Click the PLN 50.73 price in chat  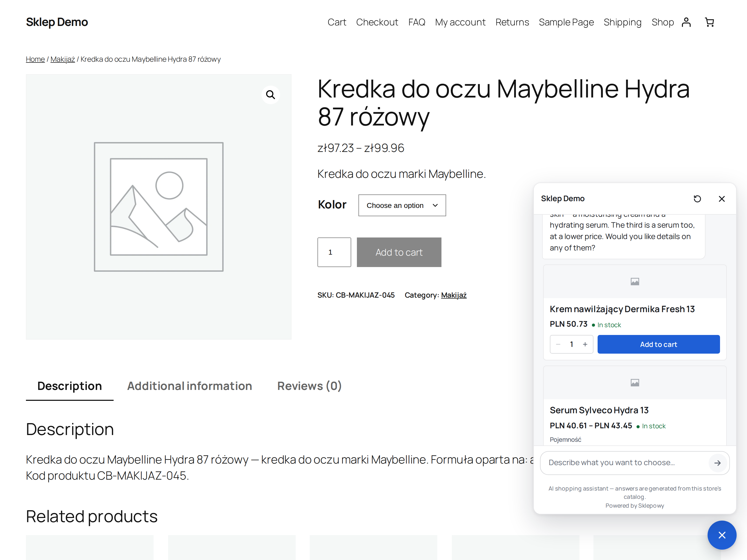click(x=569, y=324)
